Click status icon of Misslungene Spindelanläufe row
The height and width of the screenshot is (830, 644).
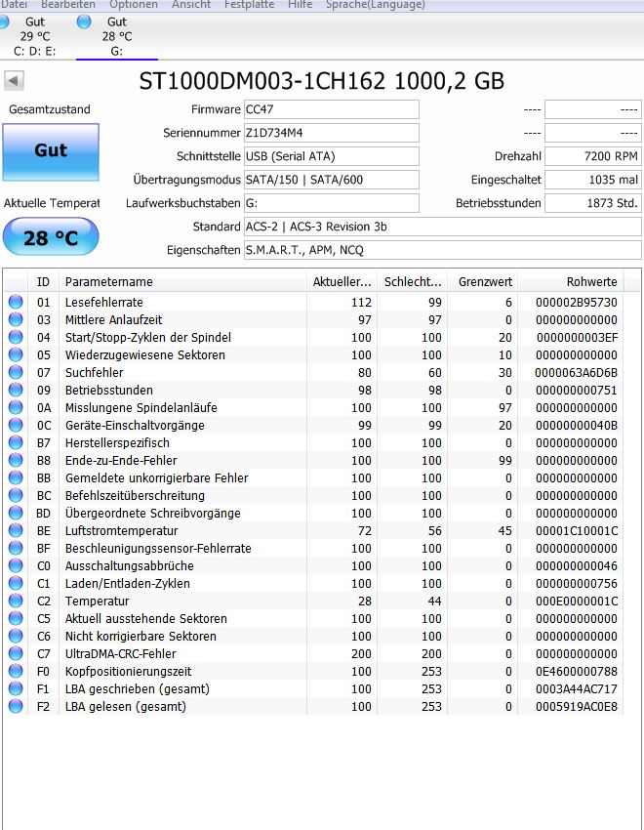(16, 407)
